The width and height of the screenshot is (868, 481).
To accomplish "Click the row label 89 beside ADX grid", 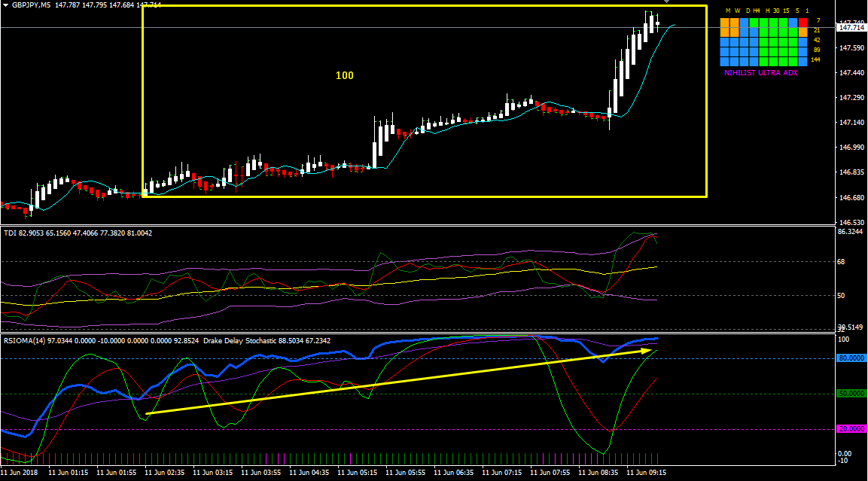I will (x=817, y=50).
